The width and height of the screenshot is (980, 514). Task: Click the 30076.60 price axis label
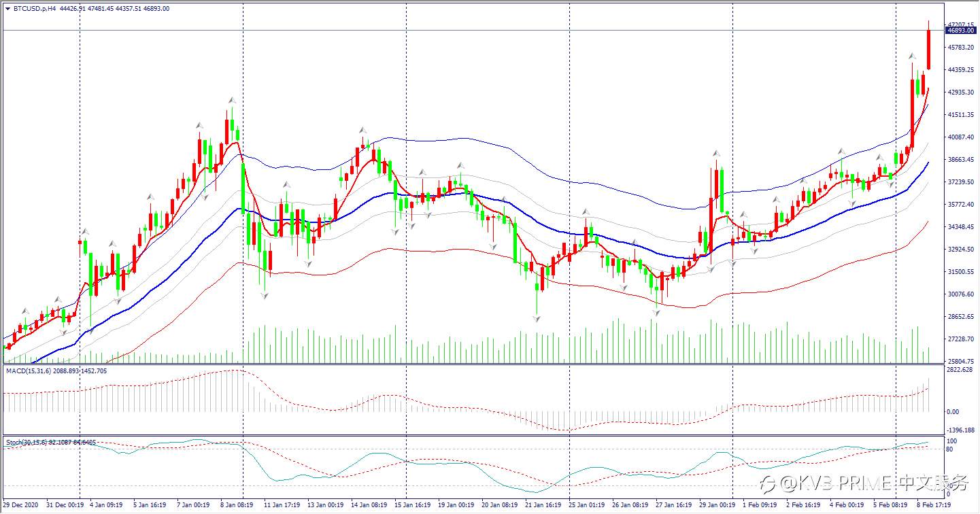click(962, 294)
